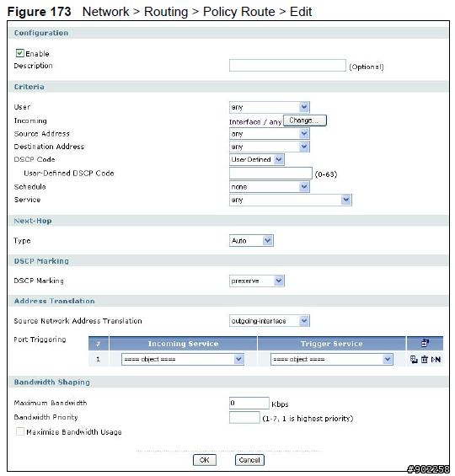Open Source Network Address Translation dropdown
This screenshot has width=455, height=476.
coord(270,321)
